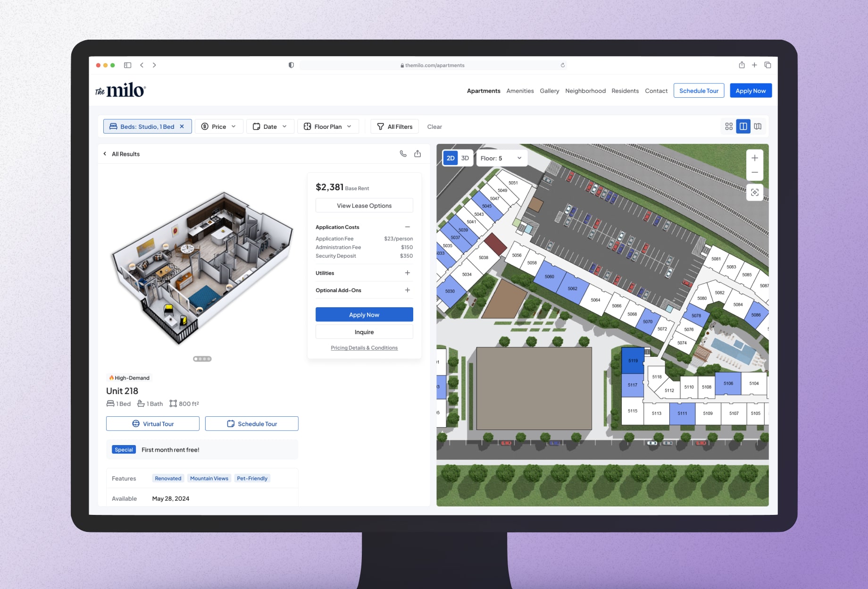Image resolution: width=868 pixels, height=589 pixels.
Task: Zoom in on the site map
Action: [x=755, y=158]
